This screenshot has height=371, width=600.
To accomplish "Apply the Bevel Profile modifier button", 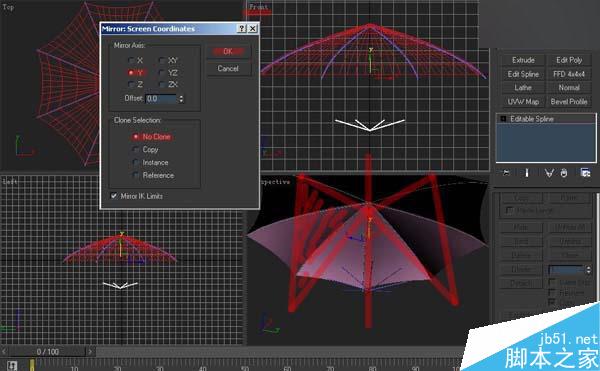I will 569,101.
